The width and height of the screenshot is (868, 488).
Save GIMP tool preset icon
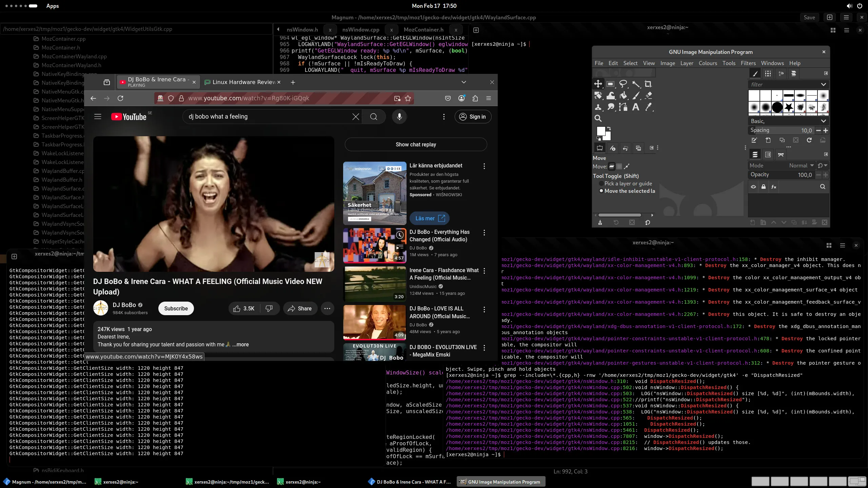click(600, 222)
